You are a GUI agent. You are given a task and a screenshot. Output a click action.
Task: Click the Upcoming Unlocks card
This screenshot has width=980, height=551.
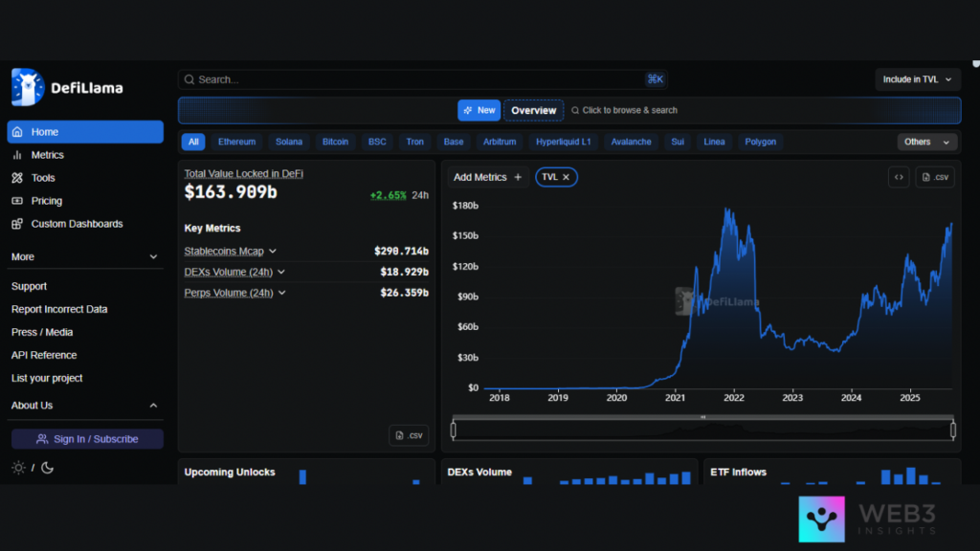(x=306, y=473)
